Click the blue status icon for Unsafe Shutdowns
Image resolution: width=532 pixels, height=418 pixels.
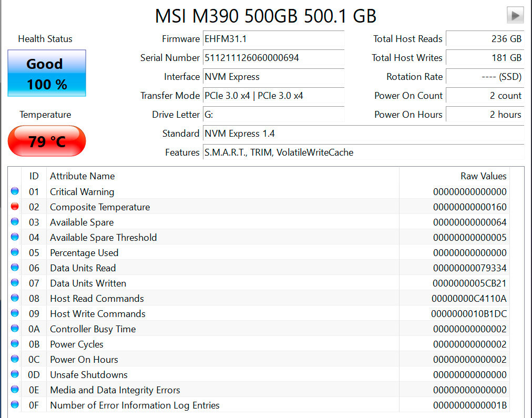tap(15, 374)
